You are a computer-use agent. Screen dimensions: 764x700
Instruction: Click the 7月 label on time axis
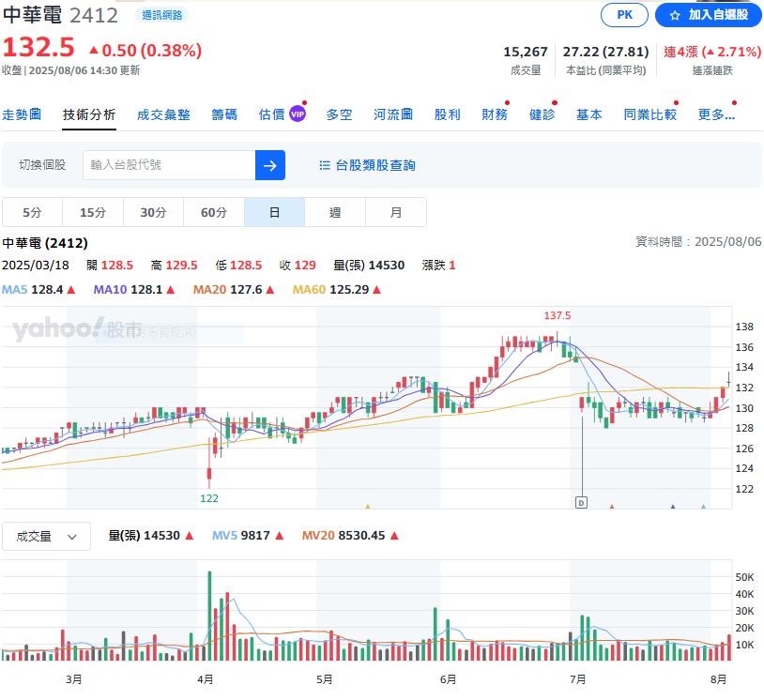[578, 678]
